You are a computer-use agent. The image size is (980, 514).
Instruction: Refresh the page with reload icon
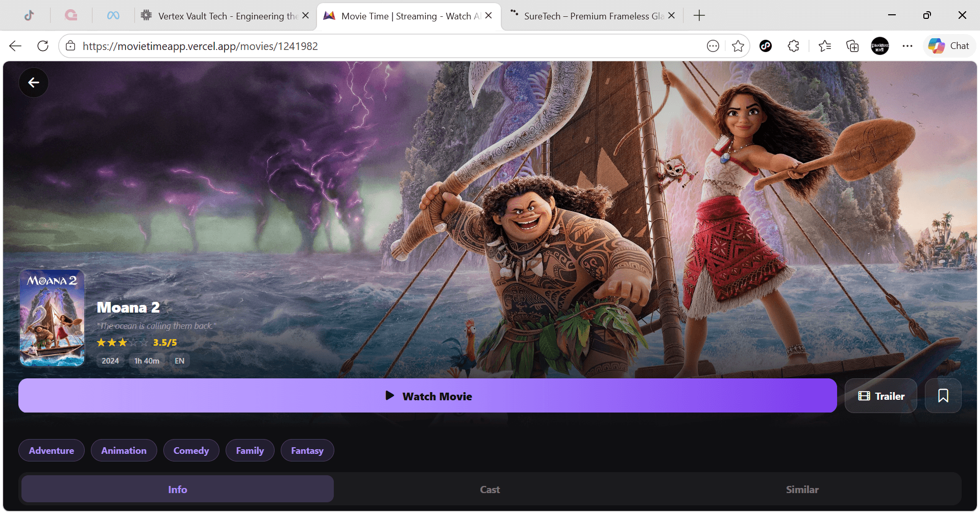[43, 46]
